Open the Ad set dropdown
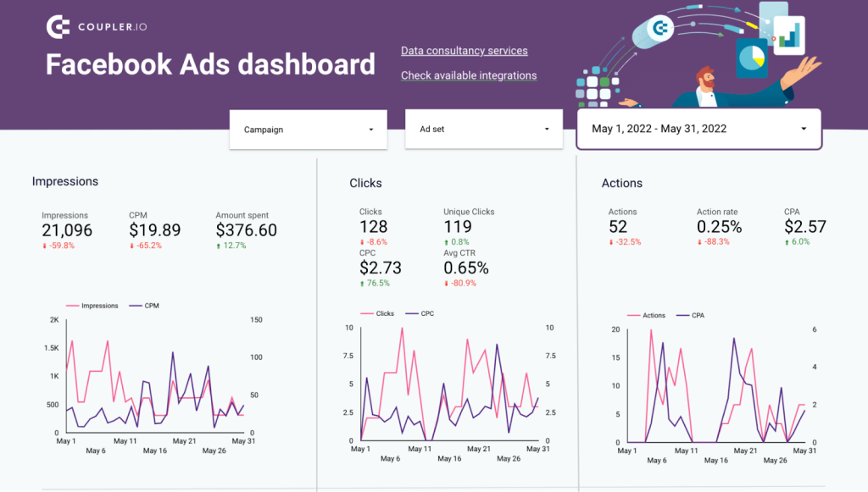Viewport: 868px width, 492px height. (483, 129)
